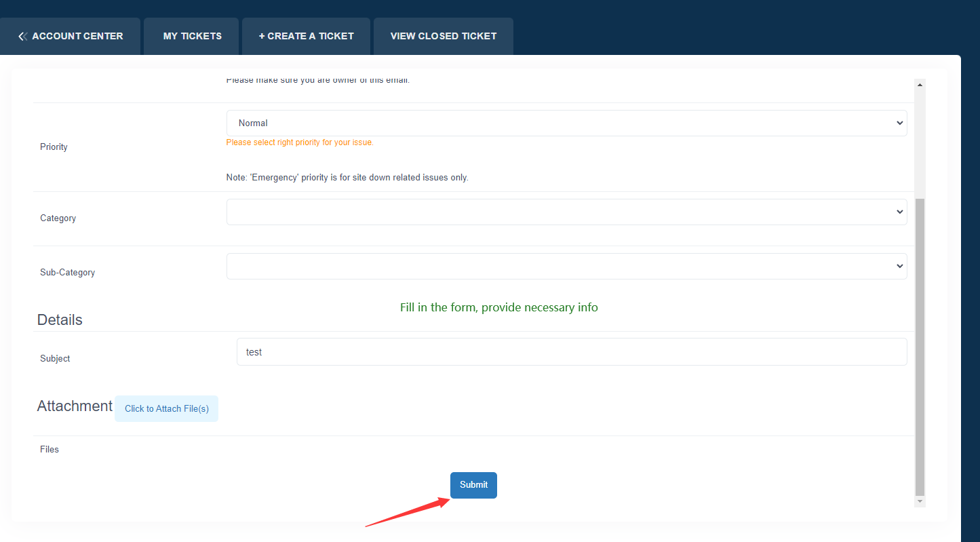The height and width of the screenshot is (542, 980).
Task: Click the scroll-up arrow on form scrollbar
Action: click(x=920, y=85)
